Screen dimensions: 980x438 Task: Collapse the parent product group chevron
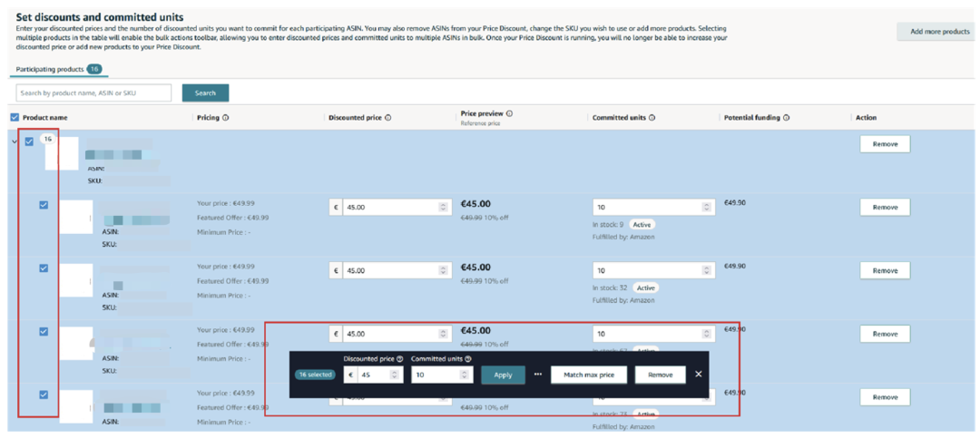pyautogui.click(x=15, y=141)
